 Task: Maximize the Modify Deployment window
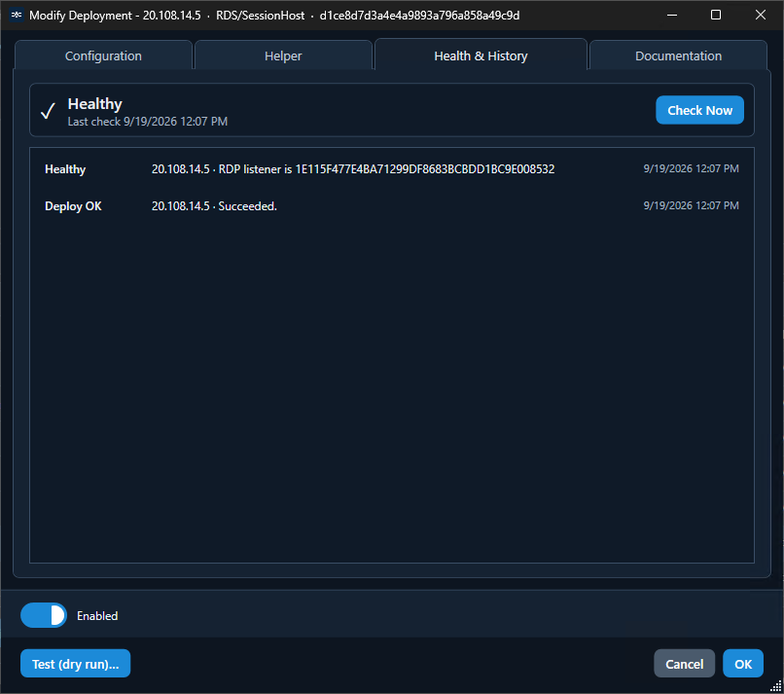[x=716, y=15]
